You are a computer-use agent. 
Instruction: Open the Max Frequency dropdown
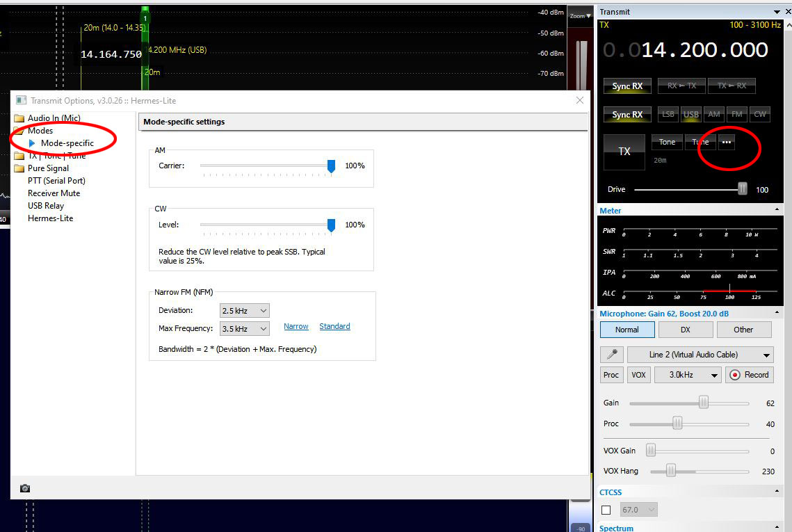(244, 329)
